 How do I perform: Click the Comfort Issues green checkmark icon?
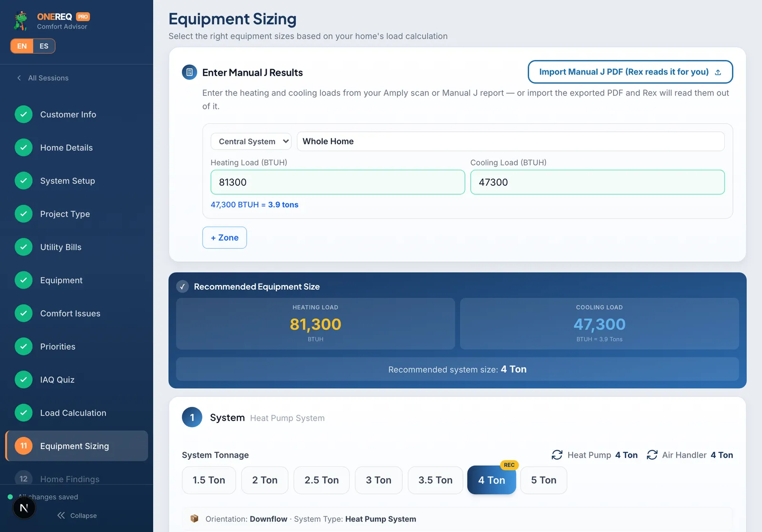click(24, 313)
